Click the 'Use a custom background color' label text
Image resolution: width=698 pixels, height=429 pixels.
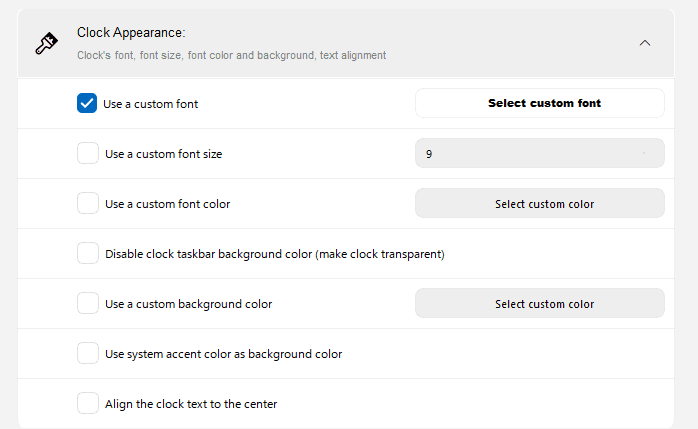click(x=188, y=304)
